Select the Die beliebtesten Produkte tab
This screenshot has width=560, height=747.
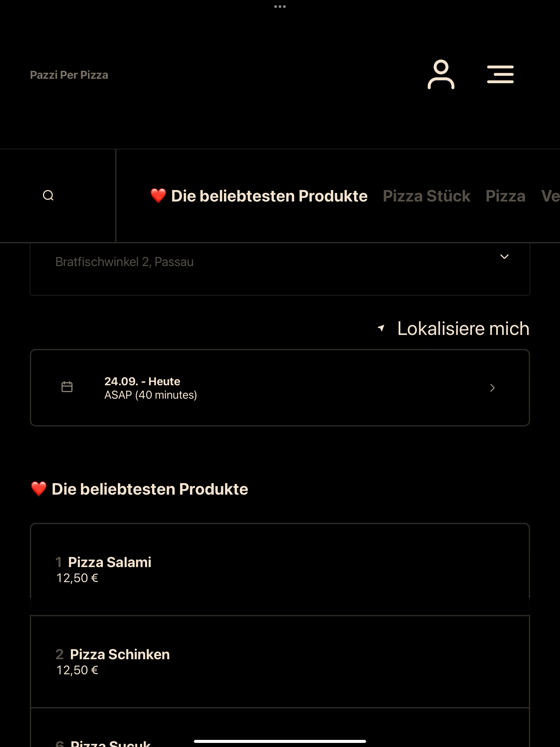[x=259, y=196]
